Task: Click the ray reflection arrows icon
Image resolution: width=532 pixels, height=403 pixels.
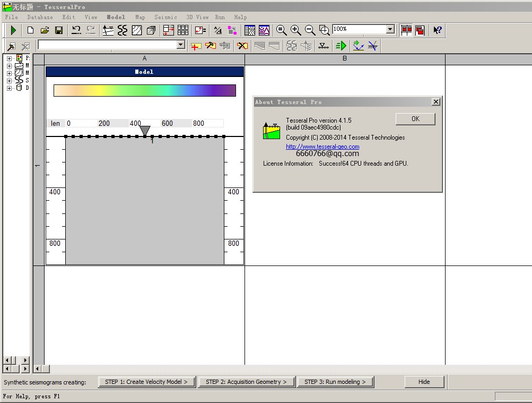Action: 358,46
